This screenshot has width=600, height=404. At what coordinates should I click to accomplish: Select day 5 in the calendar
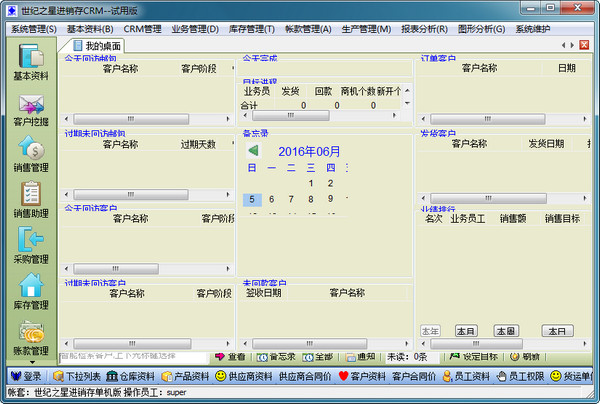coord(252,199)
